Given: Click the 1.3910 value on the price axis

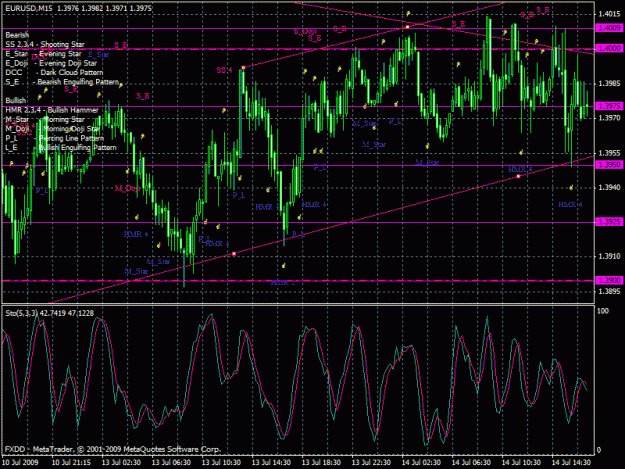Looking at the screenshot, I should point(609,256).
